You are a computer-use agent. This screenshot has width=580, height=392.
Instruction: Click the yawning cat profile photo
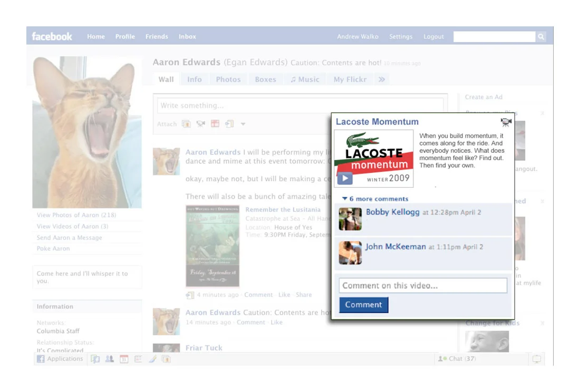[87, 132]
